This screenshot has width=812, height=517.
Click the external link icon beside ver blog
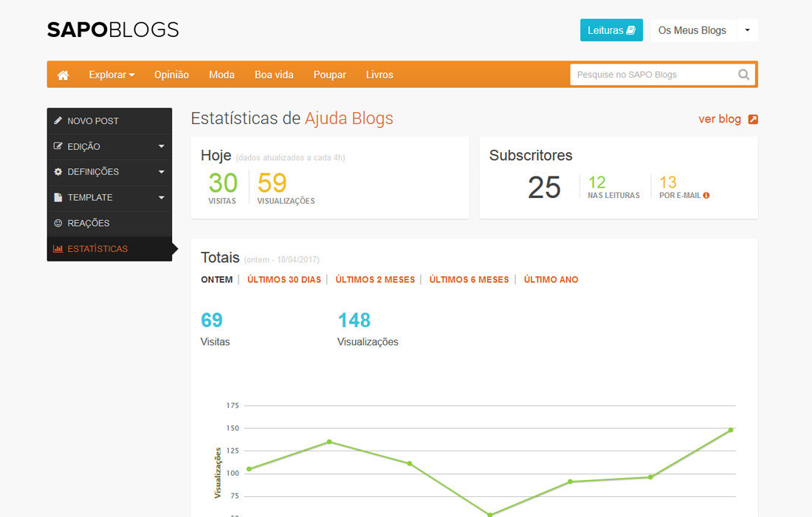tap(753, 120)
